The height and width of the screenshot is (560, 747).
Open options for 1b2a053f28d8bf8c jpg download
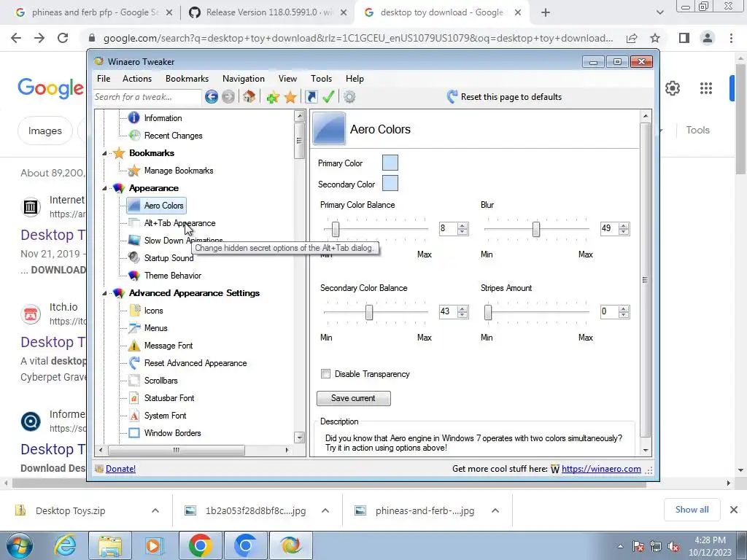click(325, 510)
